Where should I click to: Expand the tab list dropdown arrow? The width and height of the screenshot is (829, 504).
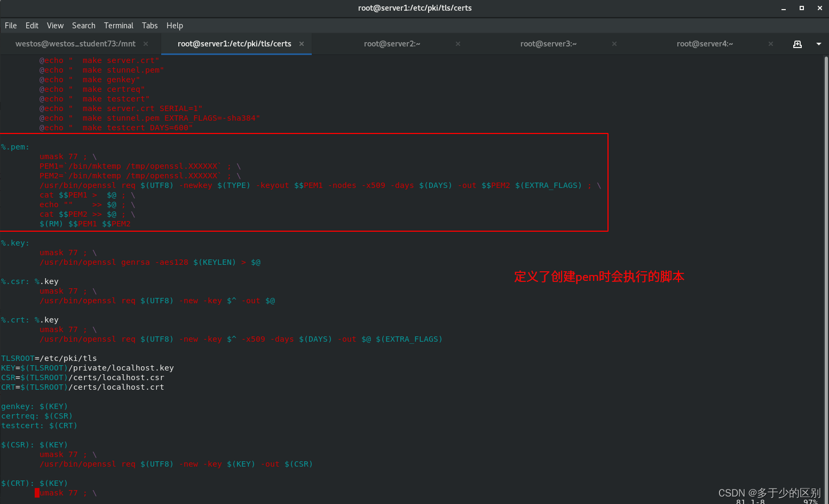pyautogui.click(x=819, y=44)
